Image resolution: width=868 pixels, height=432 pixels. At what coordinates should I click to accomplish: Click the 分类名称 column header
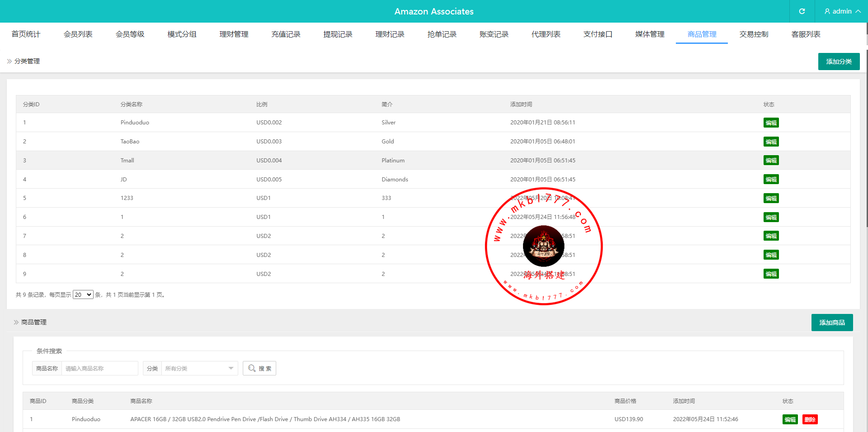[132, 104]
